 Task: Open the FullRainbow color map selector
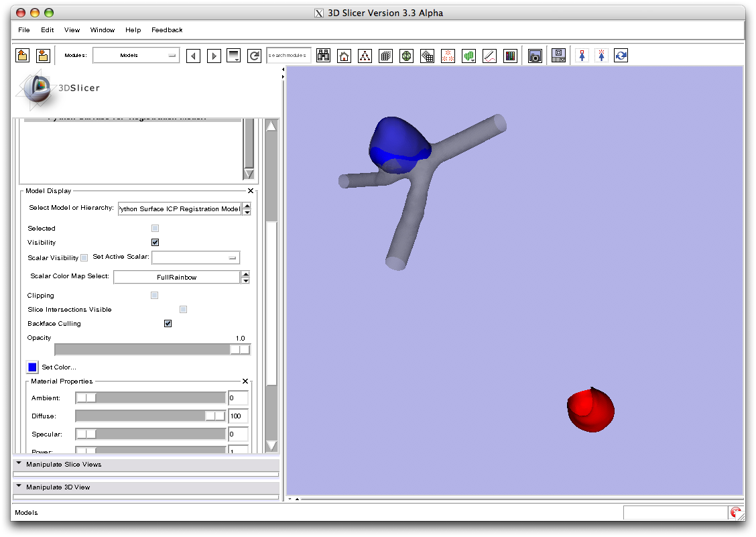(176, 278)
